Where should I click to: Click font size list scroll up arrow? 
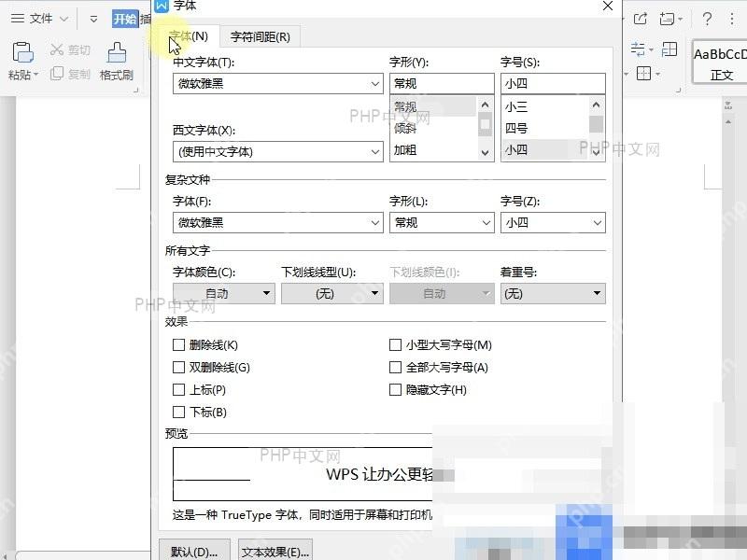(x=596, y=105)
